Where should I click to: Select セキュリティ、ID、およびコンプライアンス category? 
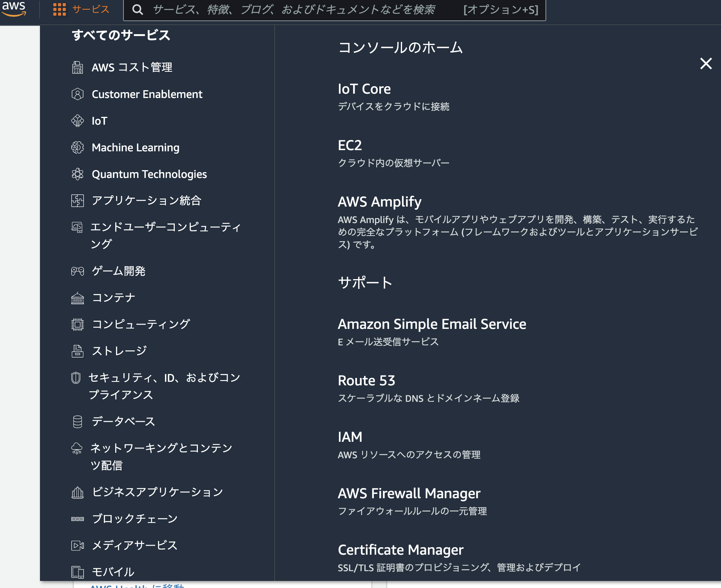point(164,386)
